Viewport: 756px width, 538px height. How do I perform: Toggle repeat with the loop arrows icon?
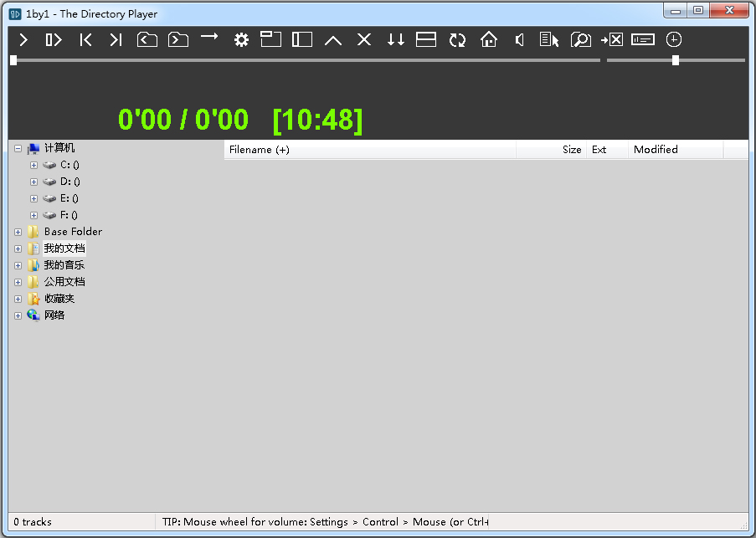457,39
